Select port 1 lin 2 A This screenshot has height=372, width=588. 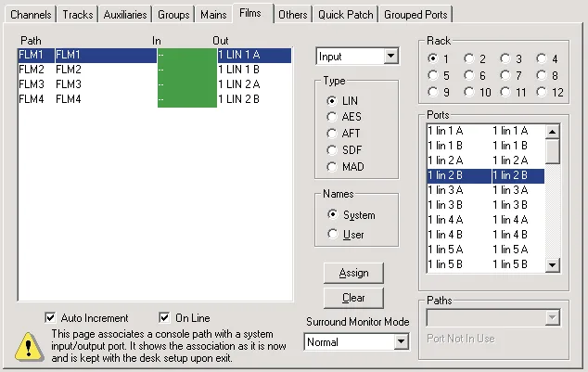[486, 160]
